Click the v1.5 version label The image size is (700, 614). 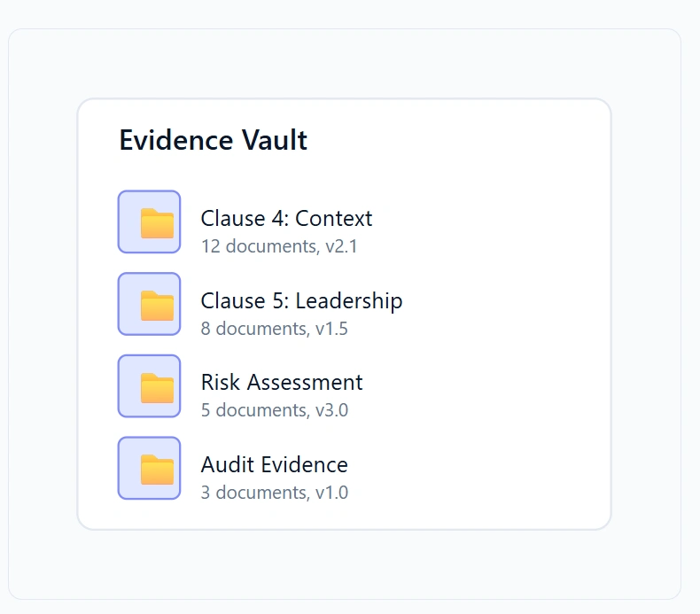click(x=332, y=329)
